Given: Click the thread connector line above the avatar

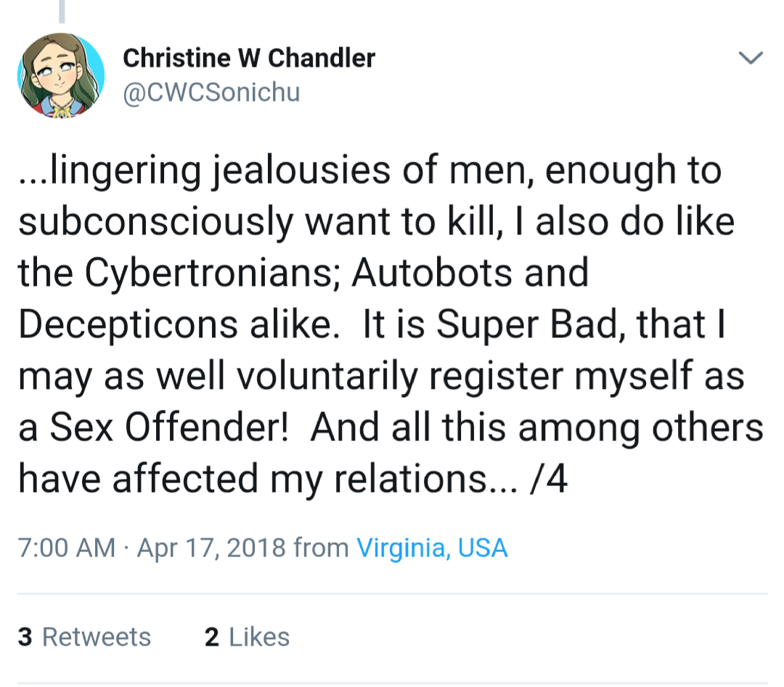Looking at the screenshot, I should (62, 11).
